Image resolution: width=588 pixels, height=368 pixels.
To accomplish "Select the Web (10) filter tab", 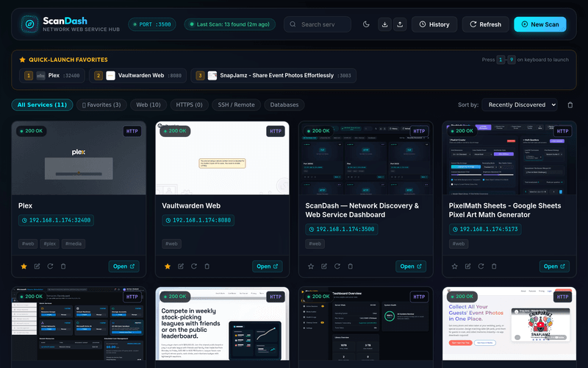I will [148, 105].
